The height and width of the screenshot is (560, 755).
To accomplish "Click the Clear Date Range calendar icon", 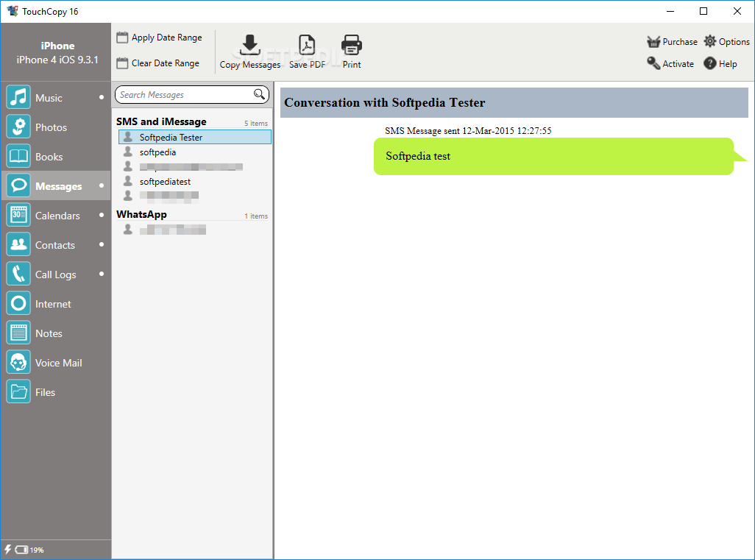I will [122, 63].
